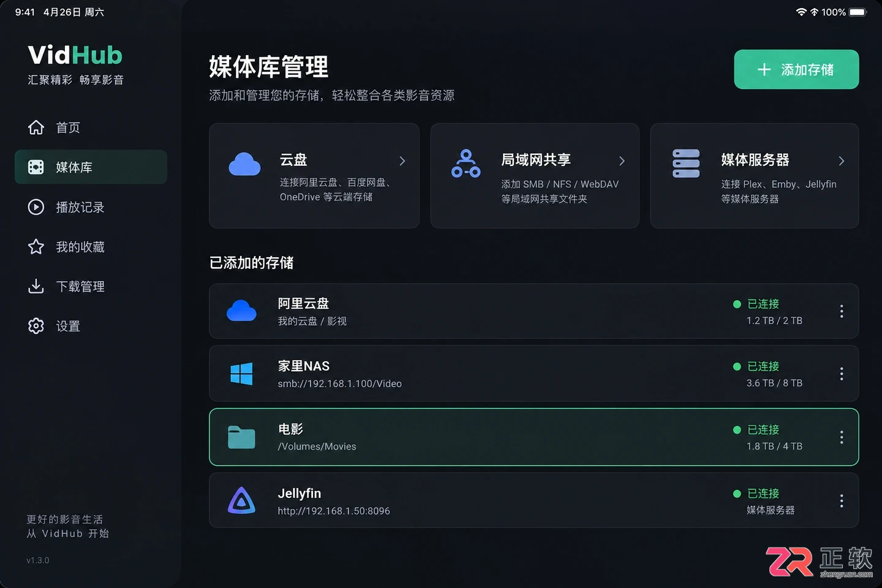The height and width of the screenshot is (588, 882).
Task: Open 设置 in sidebar
Action: [x=91, y=326]
